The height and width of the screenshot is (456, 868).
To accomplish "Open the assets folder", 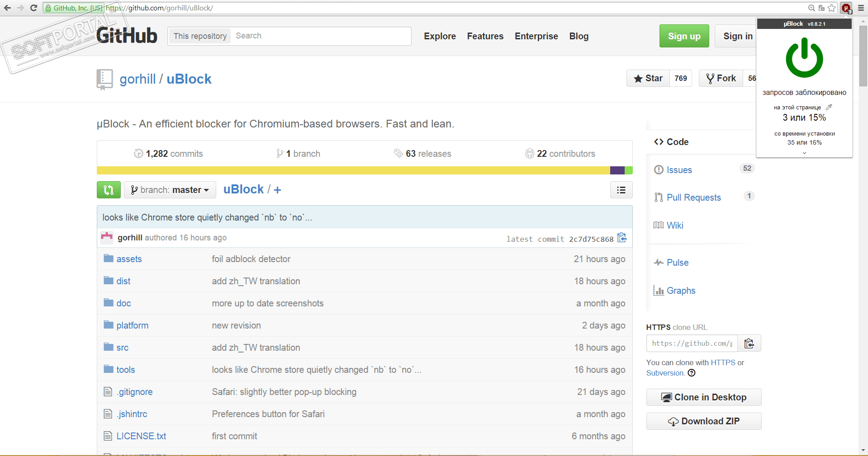I will click(x=129, y=259).
